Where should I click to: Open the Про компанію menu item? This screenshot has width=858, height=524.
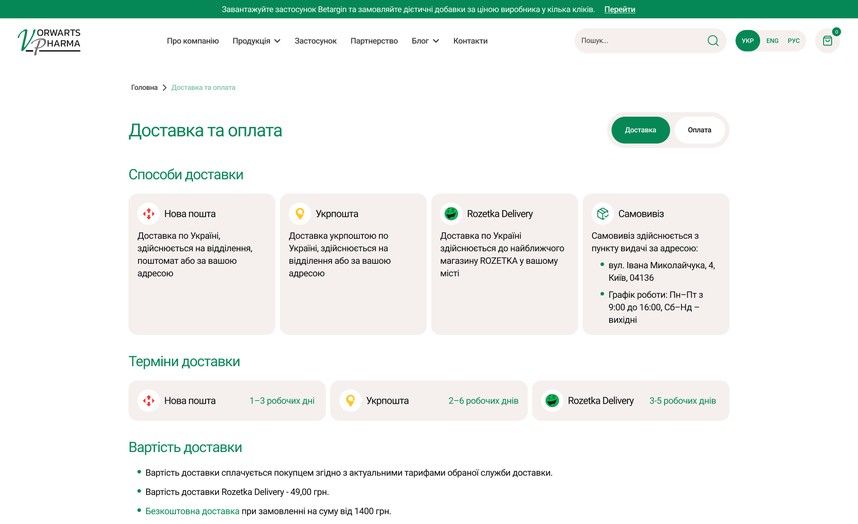coord(193,41)
